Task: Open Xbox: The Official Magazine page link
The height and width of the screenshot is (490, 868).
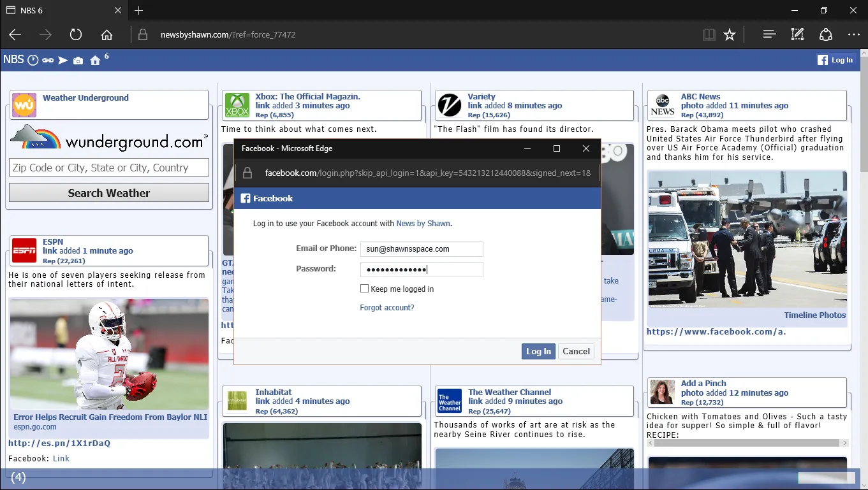Action: (x=308, y=97)
